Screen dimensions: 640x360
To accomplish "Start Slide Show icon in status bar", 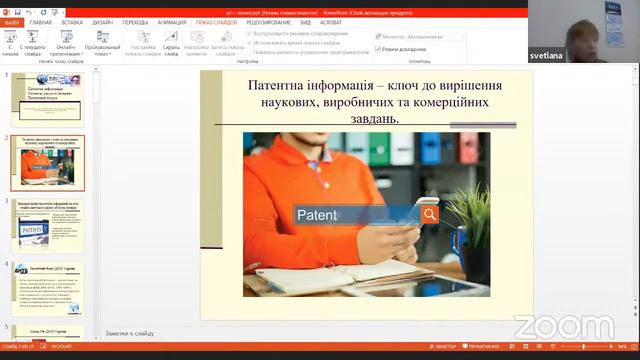I will [x=553, y=347].
